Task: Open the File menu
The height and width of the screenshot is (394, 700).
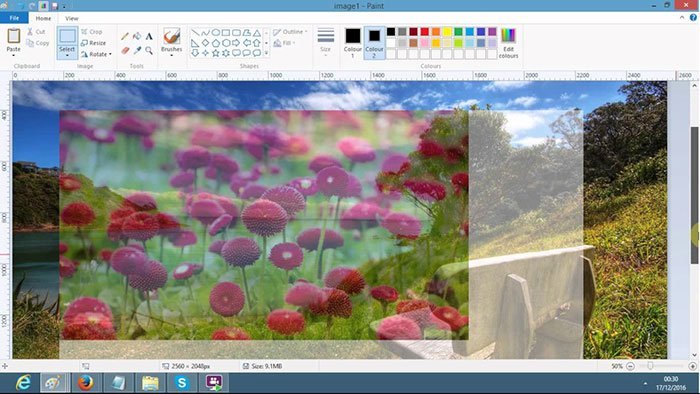Action: pos(14,18)
